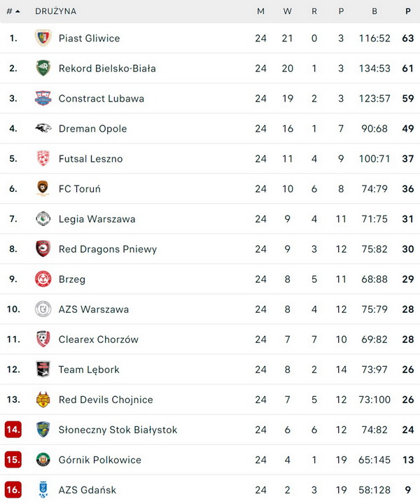Click the Constract Lubawa team crest

tap(43, 99)
